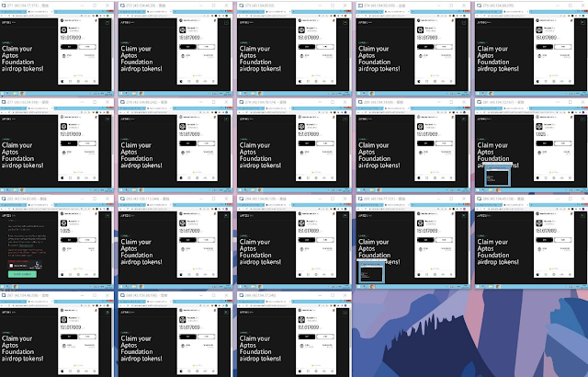Open File Explorer taskbar icon in window 272

[135, 94]
